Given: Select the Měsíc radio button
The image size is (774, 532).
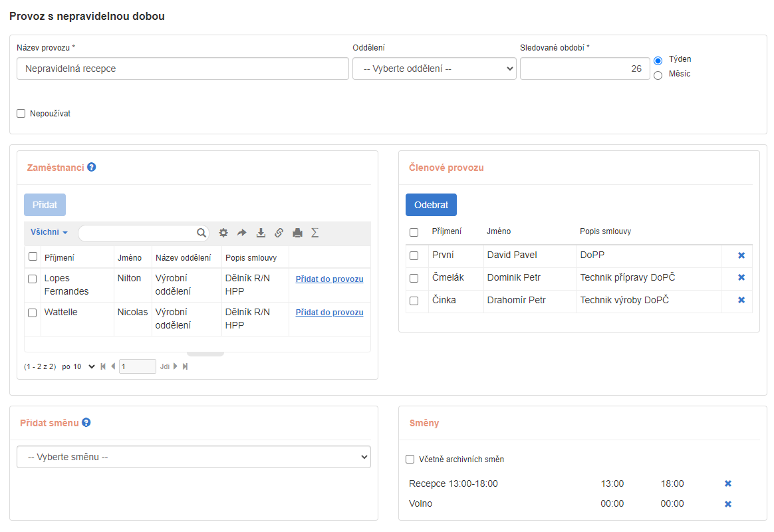Looking at the screenshot, I should tap(658, 75).
